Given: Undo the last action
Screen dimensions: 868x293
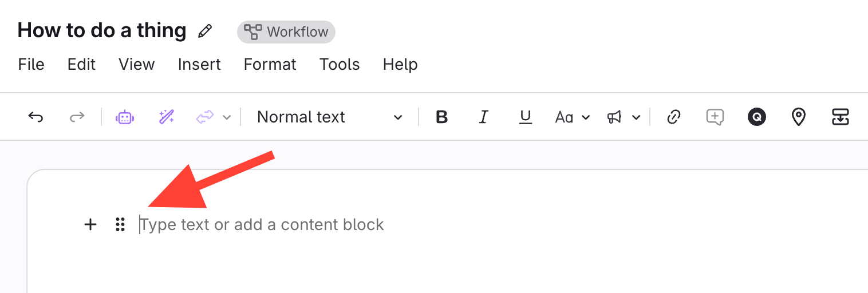Looking at the screenshot, I should pos(35,117).
